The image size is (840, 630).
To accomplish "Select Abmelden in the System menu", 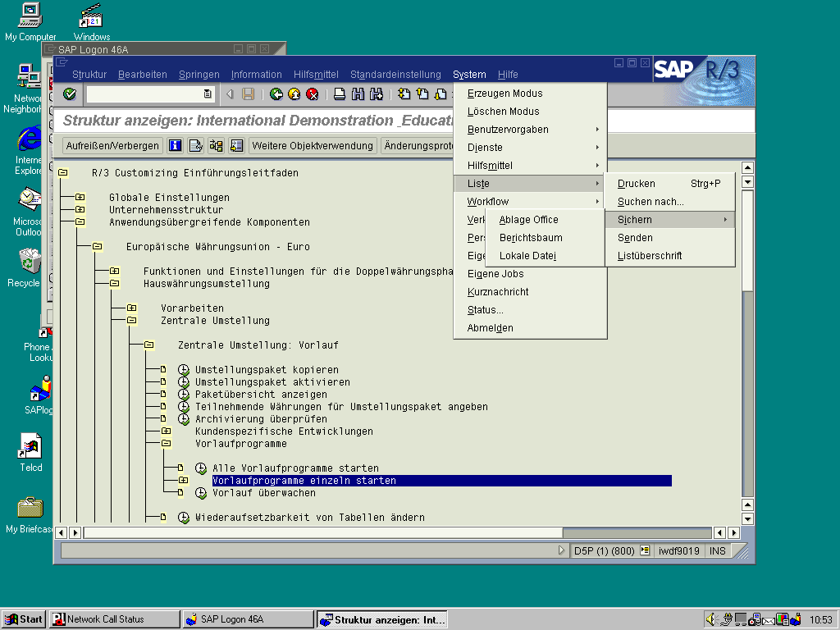I will pyautogui.click(x=530, y=328).
